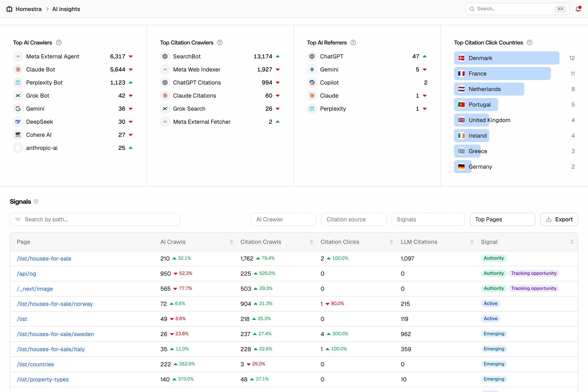The width and height of the screenshot is (588, 392).
Task: Show help for Top Citation Click Countries
Action: tap(529, 42)
